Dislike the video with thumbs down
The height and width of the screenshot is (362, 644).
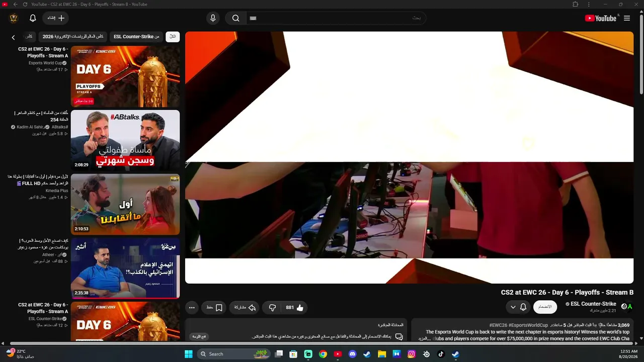(x=272, y=308)
